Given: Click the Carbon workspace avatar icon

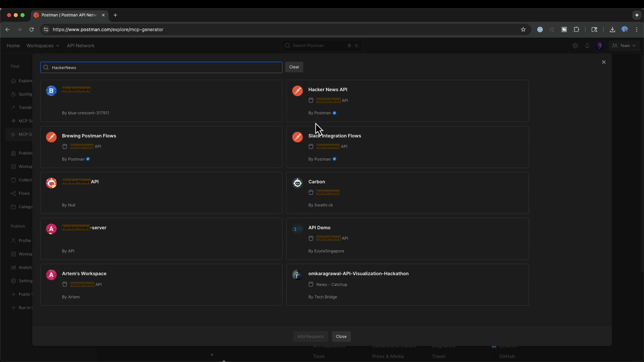Looking at the screenshot, I should pos(298,183).
